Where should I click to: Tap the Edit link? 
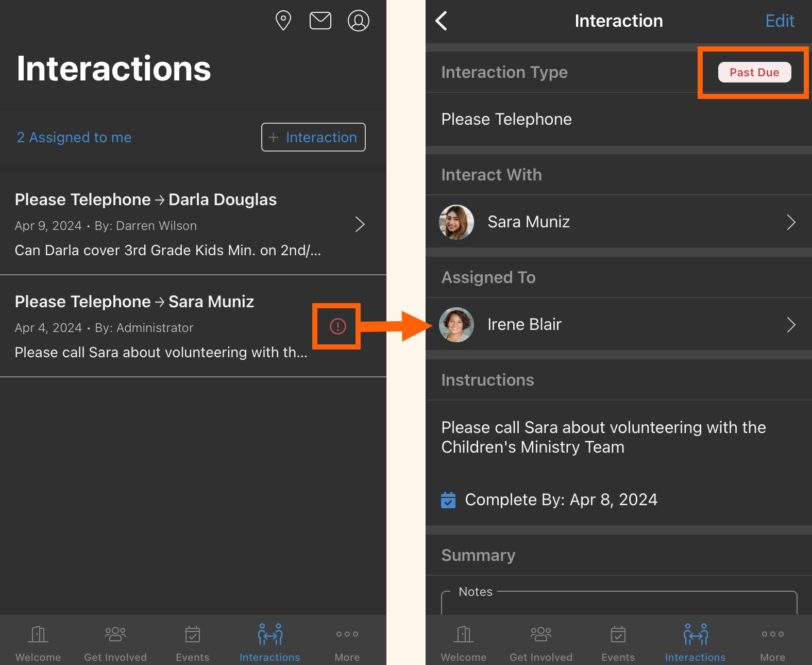pyautogui.click(x=780, y=21)
